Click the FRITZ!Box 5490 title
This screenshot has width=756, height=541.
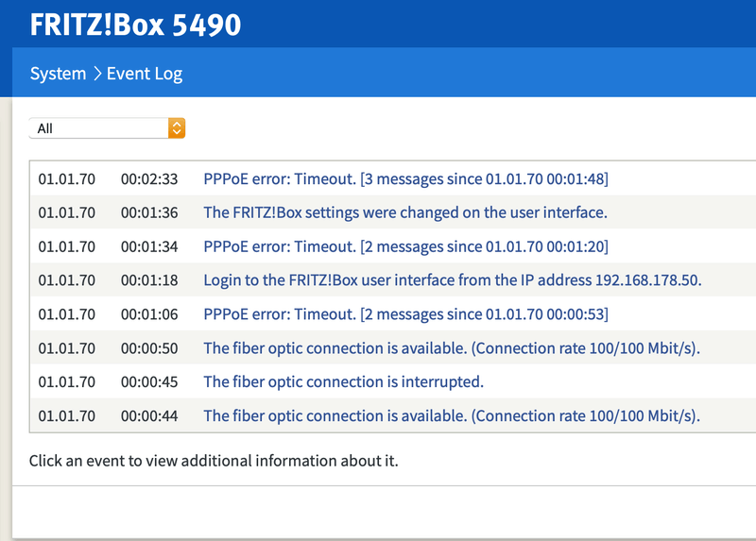pyautogui.click(x=135, y=25)
